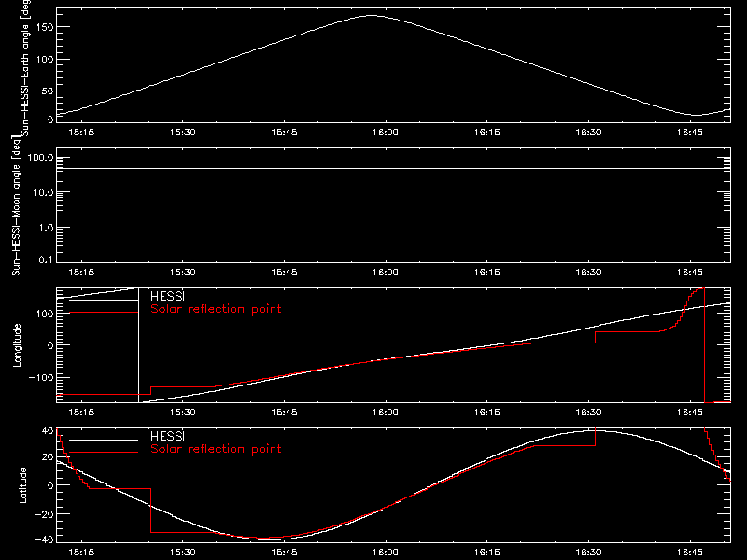The image size is (747, 560).
Task: Click the 100 tick on Longitude axis
Action: [45, 314]
